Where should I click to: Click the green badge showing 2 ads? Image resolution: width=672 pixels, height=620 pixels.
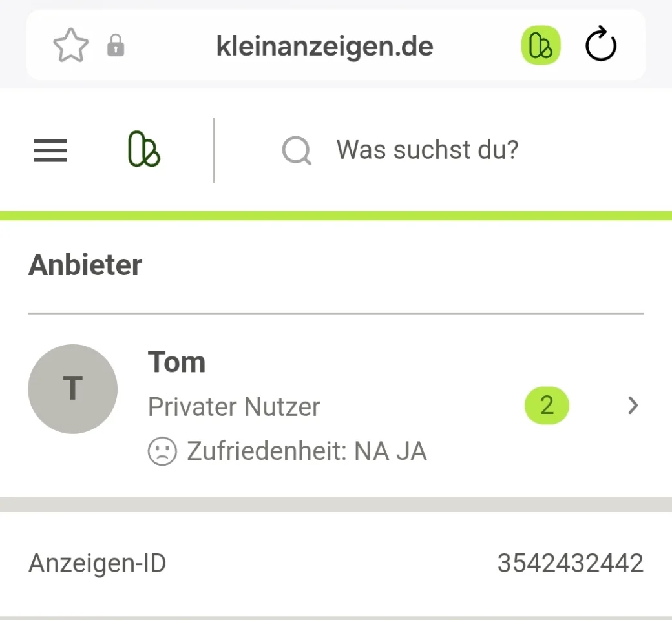point(547,406)
